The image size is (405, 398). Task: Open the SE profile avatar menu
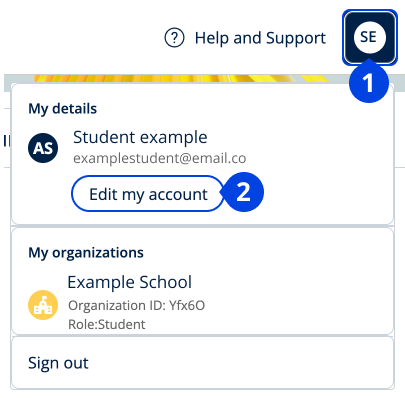click(x=370, y=37)
